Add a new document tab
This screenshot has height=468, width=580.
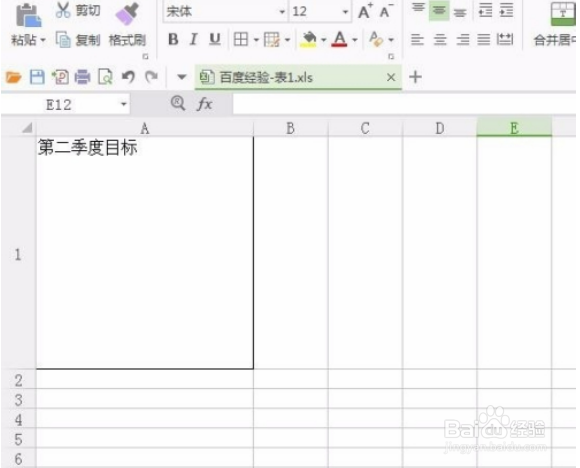coord(415,77)
